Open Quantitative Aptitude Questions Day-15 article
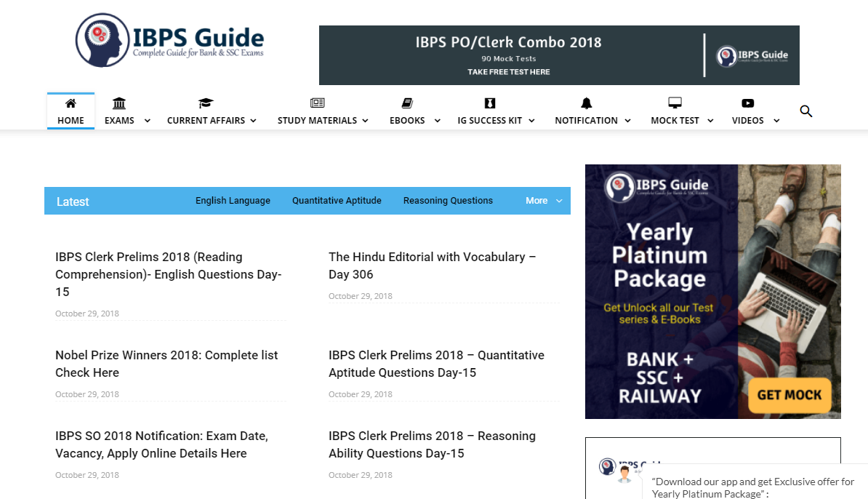The image size is (868, 499). click(x=436, y=364)
